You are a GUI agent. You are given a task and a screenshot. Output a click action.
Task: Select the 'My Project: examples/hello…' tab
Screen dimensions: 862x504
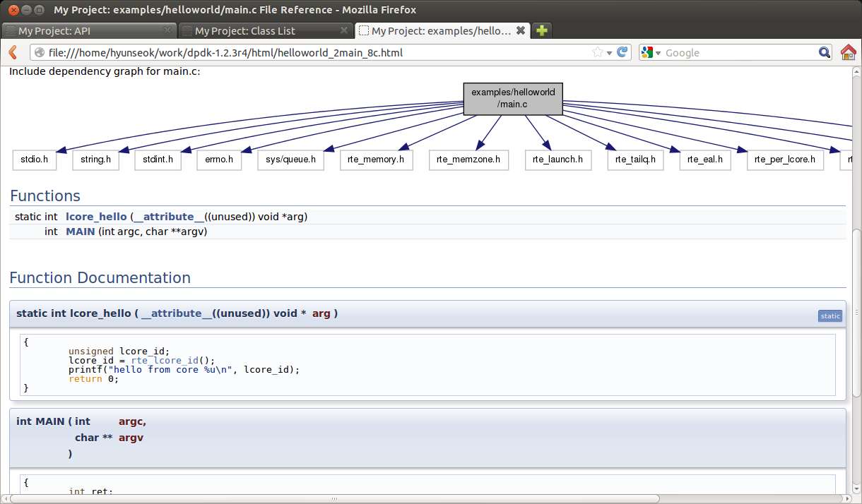(442, 31)
